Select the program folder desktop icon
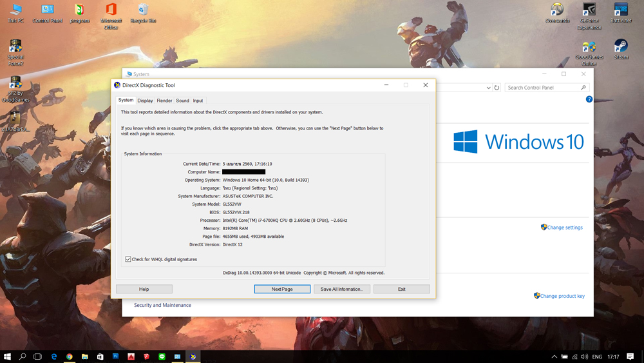This screenshot has height=363, width=644. coord(80,13)
